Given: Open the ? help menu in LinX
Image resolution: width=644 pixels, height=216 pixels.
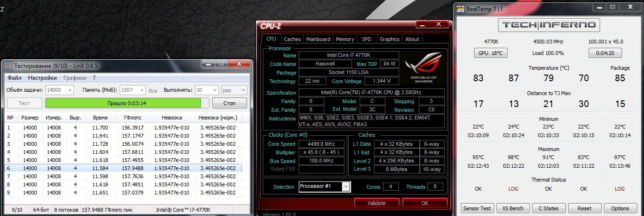Looking at the screenshot, I should click(x=94, y=77).
